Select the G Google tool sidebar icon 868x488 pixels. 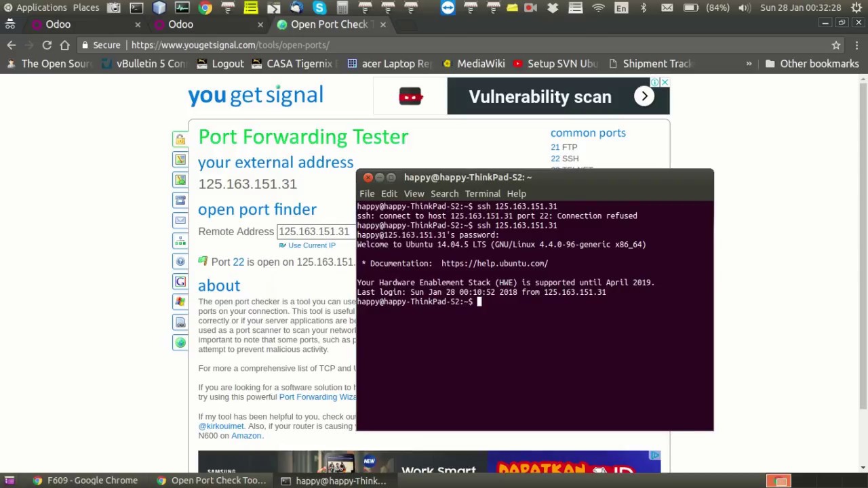click(180, 281)
